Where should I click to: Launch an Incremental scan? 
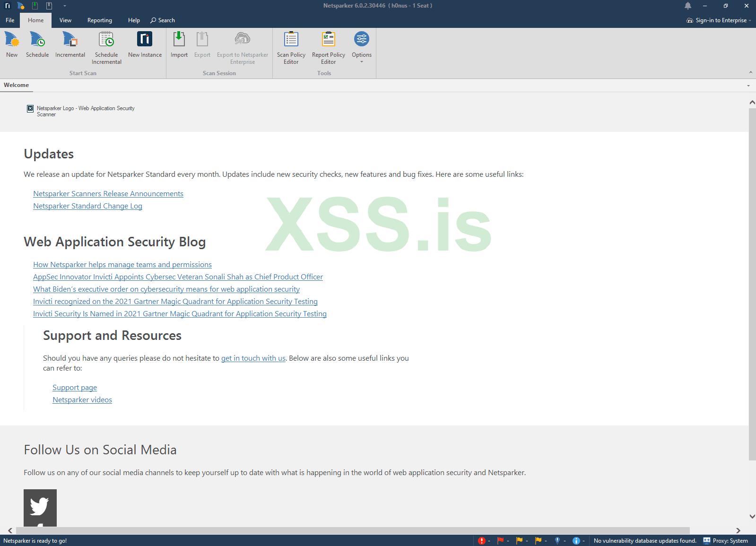[70, 44]
